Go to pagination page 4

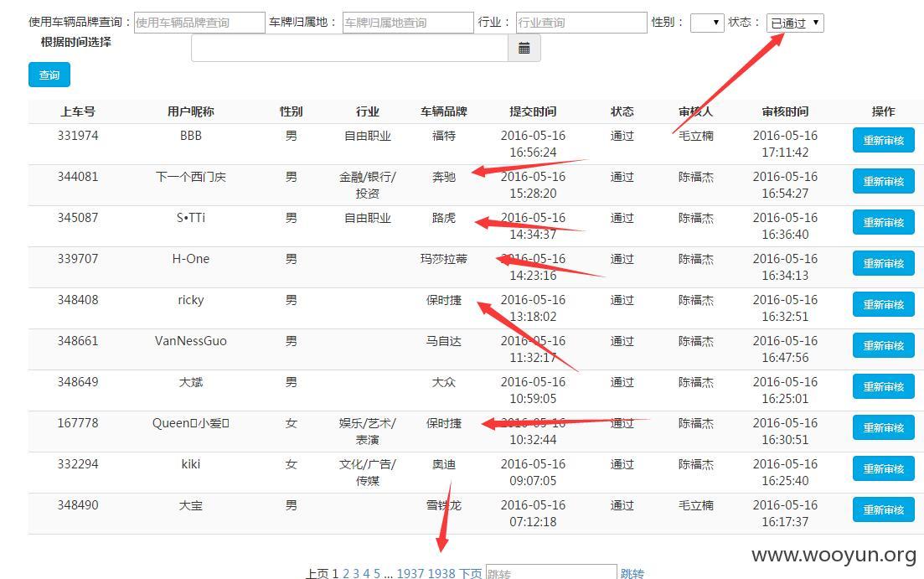[x=367, y=573]
